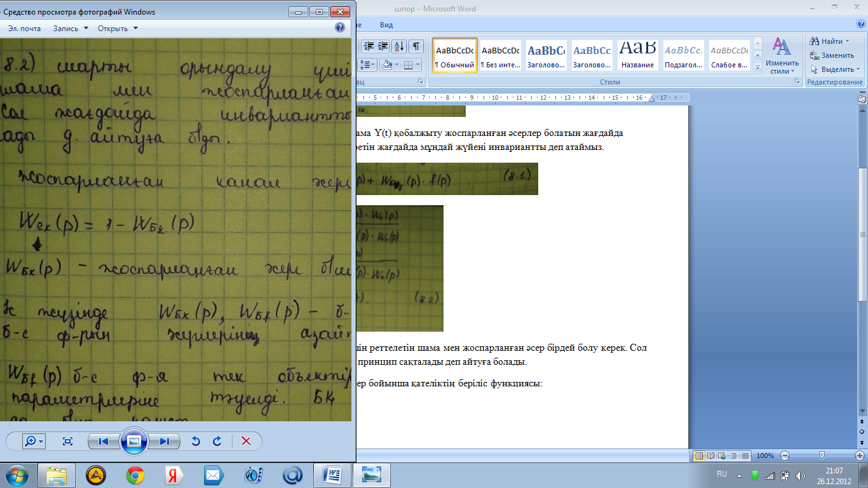Switch to the Вид ribbon tab in Word

click(386, 25)
